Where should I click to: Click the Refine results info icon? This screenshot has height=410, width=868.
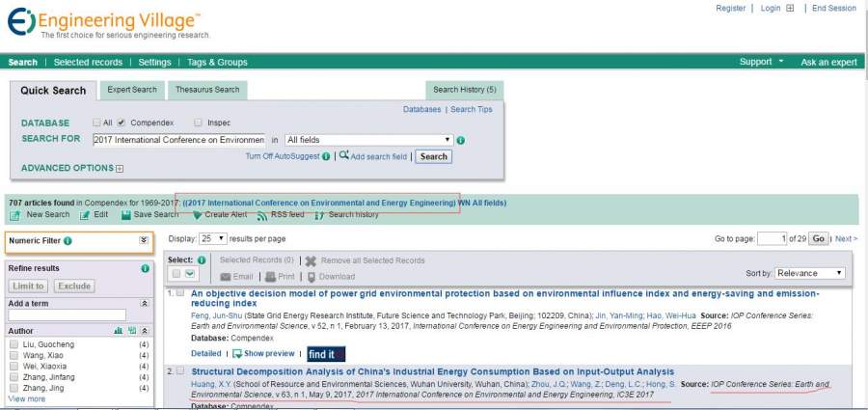tap(145, 268)
